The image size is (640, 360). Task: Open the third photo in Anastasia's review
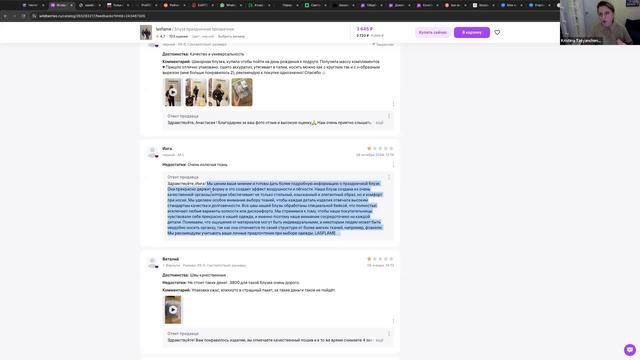pyautogui.click(x=219, y=92)
